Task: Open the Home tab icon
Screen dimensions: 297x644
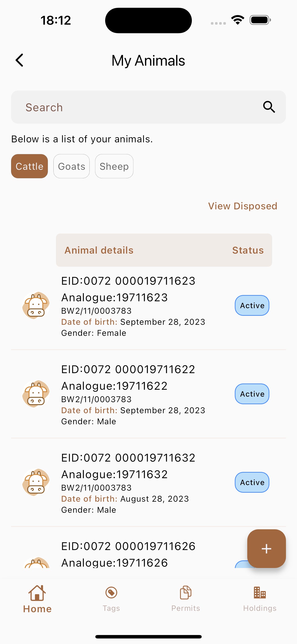Action: pyautogui.click(x=37, y=593)
